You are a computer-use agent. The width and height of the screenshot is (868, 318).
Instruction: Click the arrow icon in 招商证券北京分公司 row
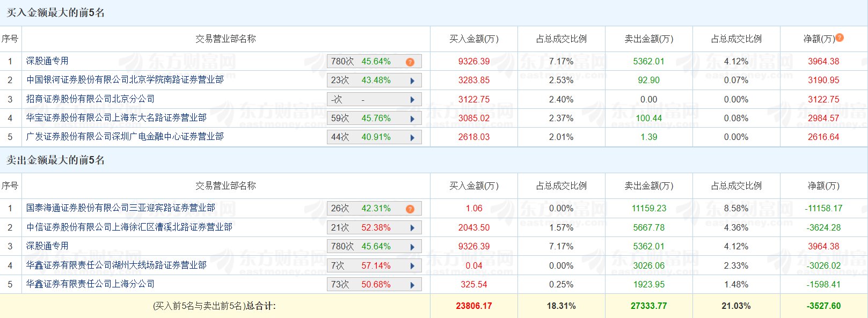[412, 100]
